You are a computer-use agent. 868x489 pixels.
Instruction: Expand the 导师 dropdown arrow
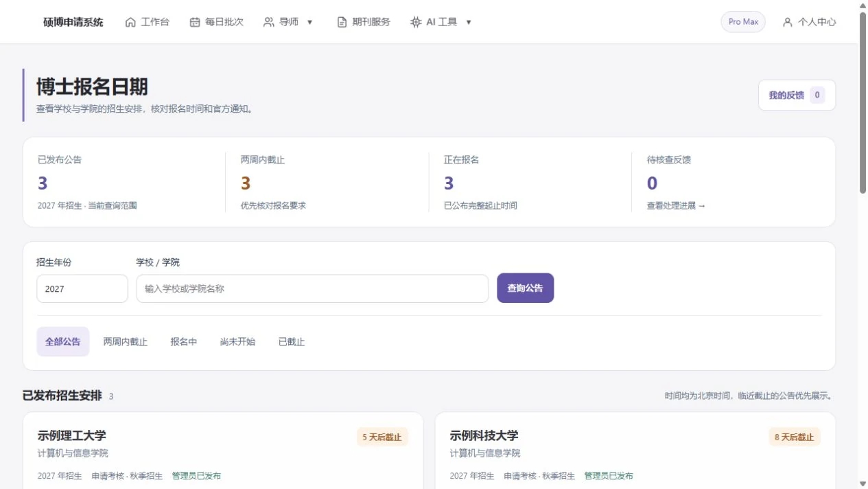coord(309,22)
